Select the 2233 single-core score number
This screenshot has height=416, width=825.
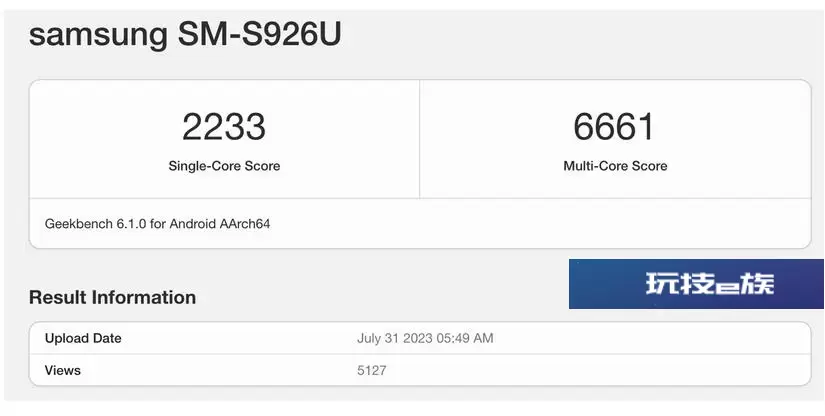point(224,127)
